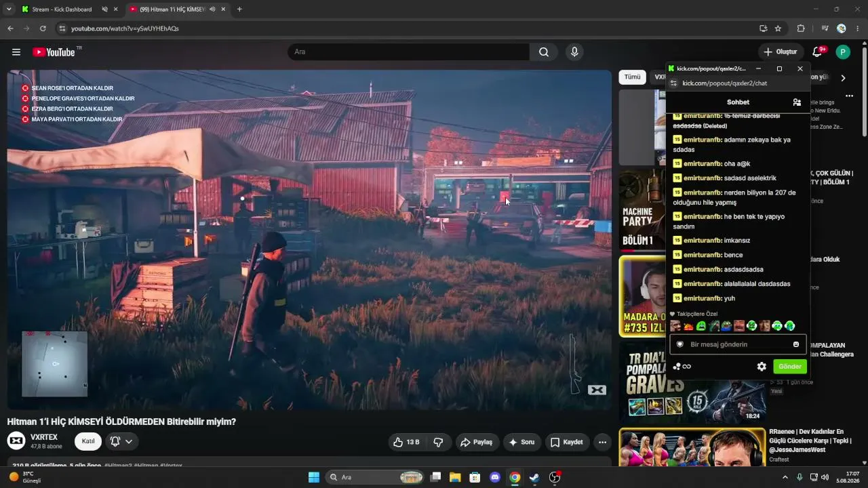868x488 pixels.
Task: Open Oluştur create menu
Action: pos(780,52)
